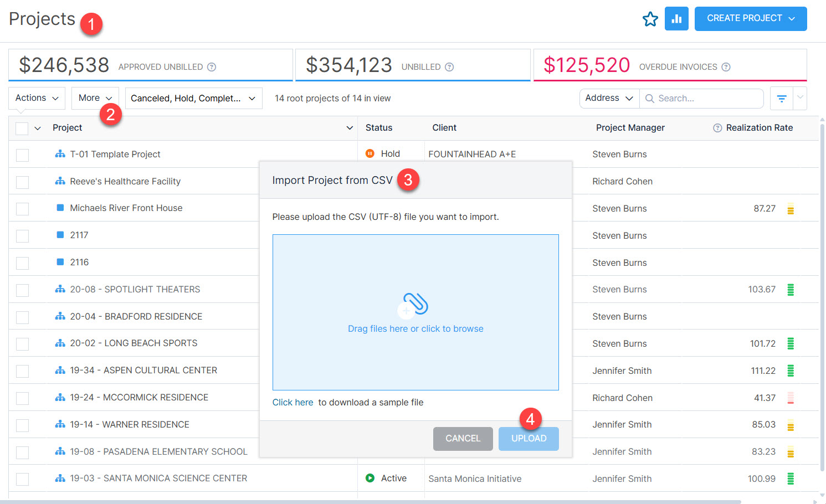826x504 pixels.
Task: Toggle the select-all checkbox in the table header
Action: point(22,128)
